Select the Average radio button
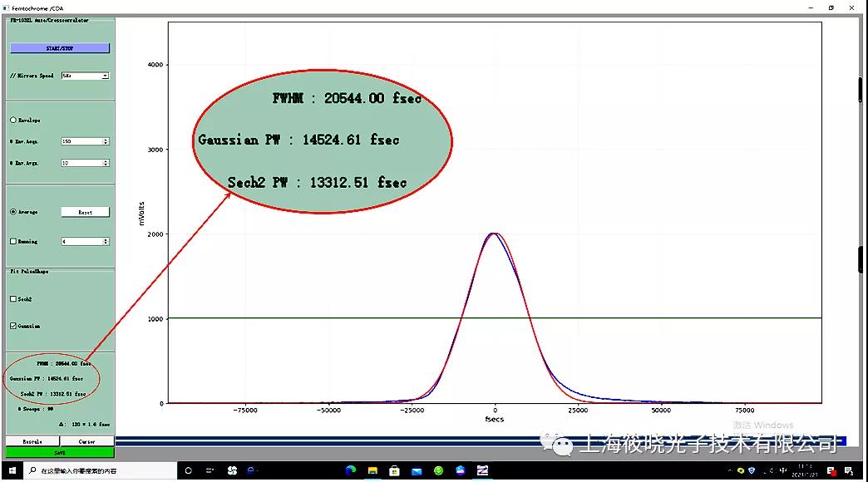Screen dimensions: 868x482 [13, 212]
